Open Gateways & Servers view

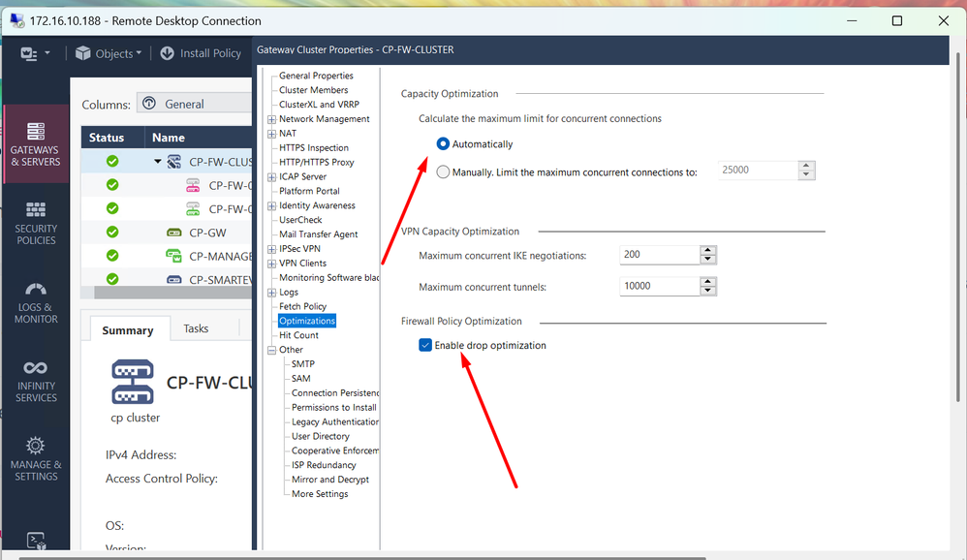35,144
